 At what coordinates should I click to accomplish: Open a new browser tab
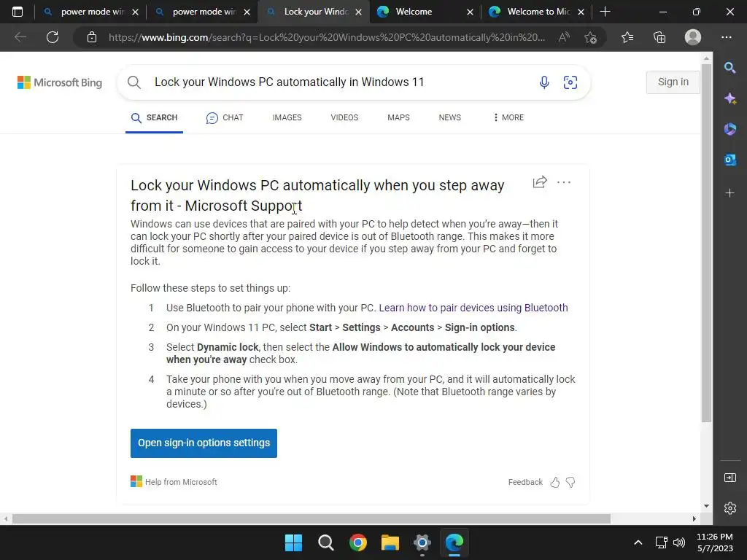click(x=605, y=12)
